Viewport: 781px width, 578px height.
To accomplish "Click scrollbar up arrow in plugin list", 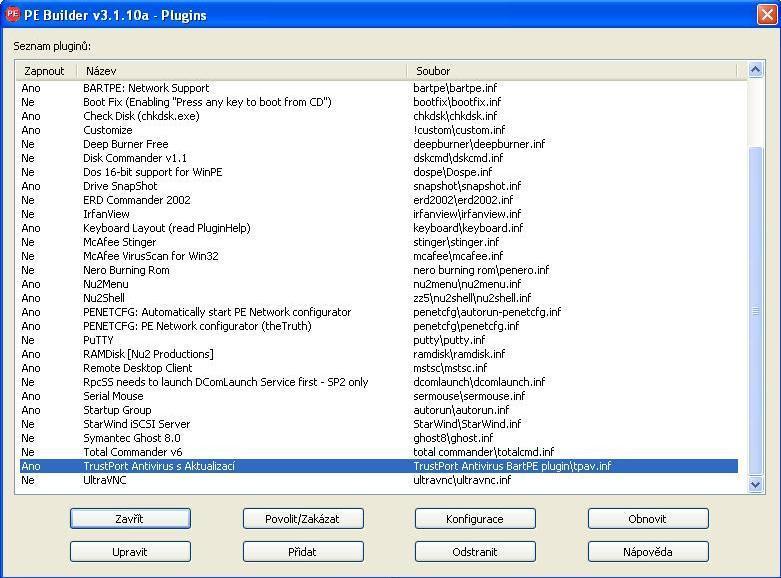I will [756, 70].
